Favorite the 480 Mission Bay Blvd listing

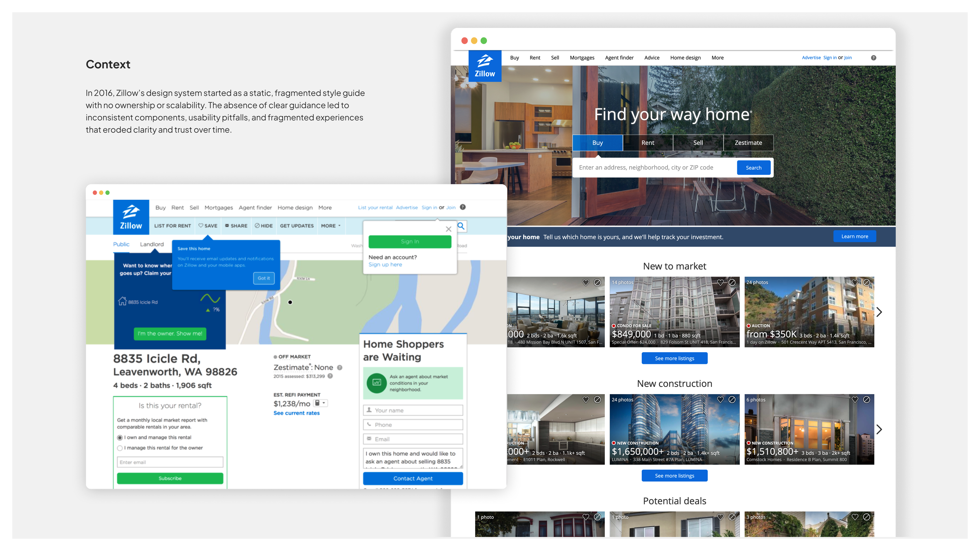(586, 282)
